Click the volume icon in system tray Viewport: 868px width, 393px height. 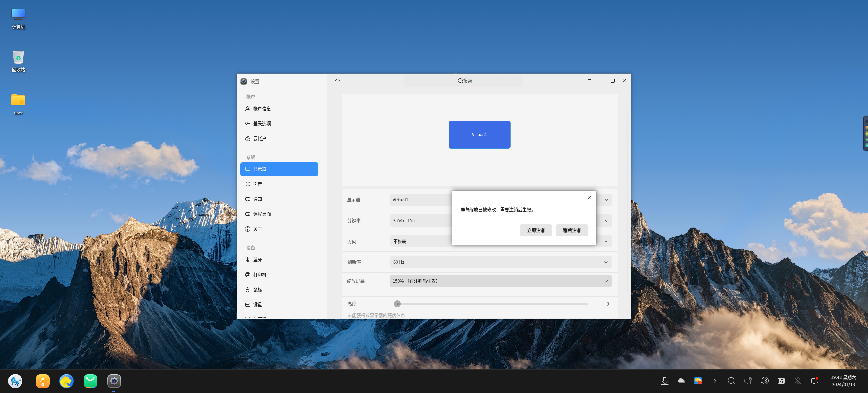pyautogui.click(x=764, y=381)
